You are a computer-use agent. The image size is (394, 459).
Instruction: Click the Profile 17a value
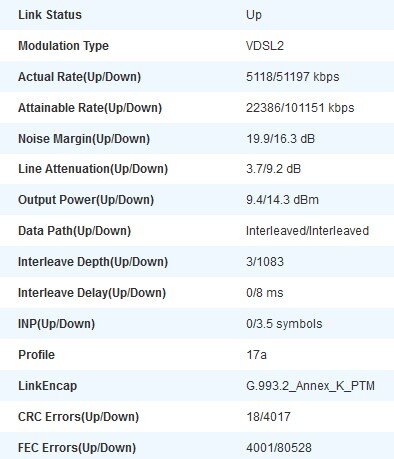[256, 355]
